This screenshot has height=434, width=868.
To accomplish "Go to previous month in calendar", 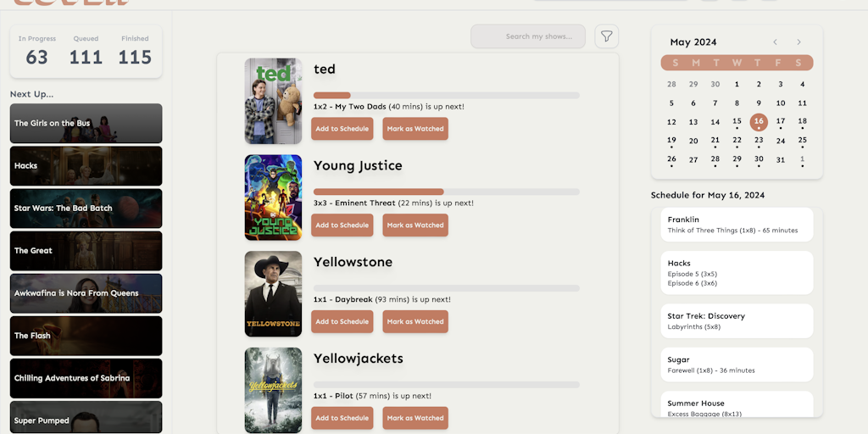I will [x=775, y=42].
